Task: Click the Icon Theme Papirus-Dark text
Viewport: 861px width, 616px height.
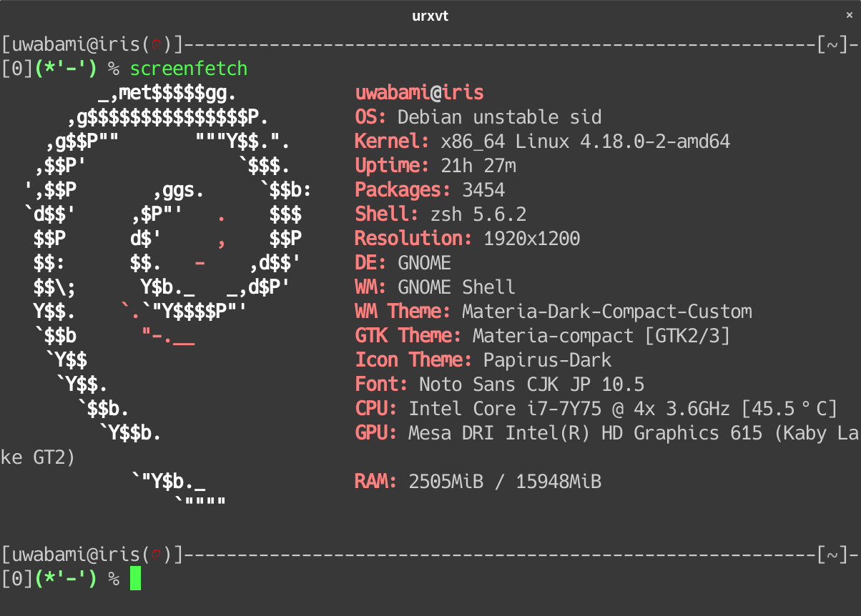Action: (x=547, y=360)
